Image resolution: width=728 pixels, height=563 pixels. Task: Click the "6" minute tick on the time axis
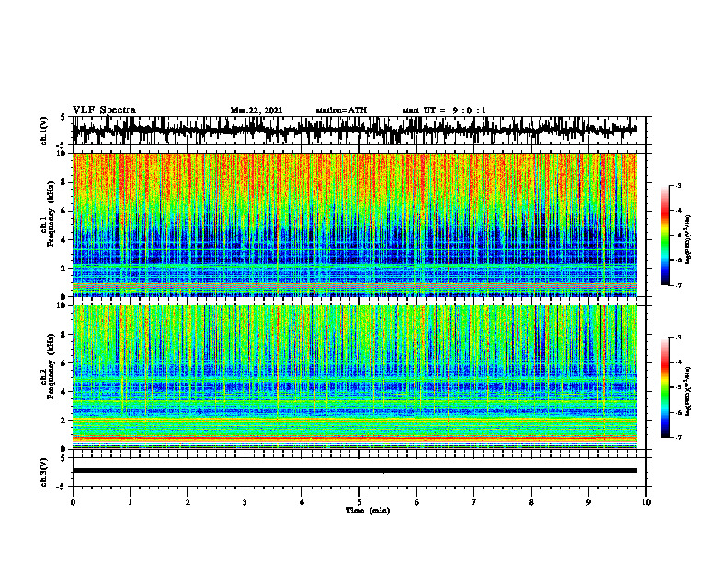point(417,502)
